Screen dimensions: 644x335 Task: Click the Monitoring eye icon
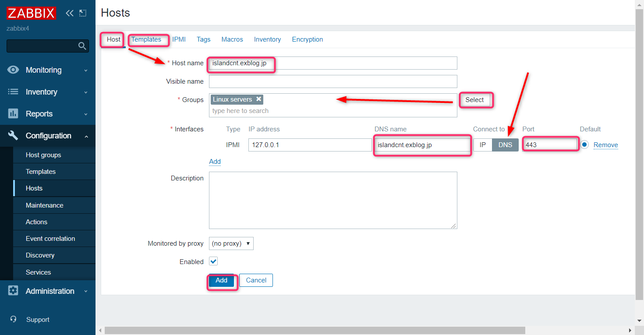(x=13, y=70)
